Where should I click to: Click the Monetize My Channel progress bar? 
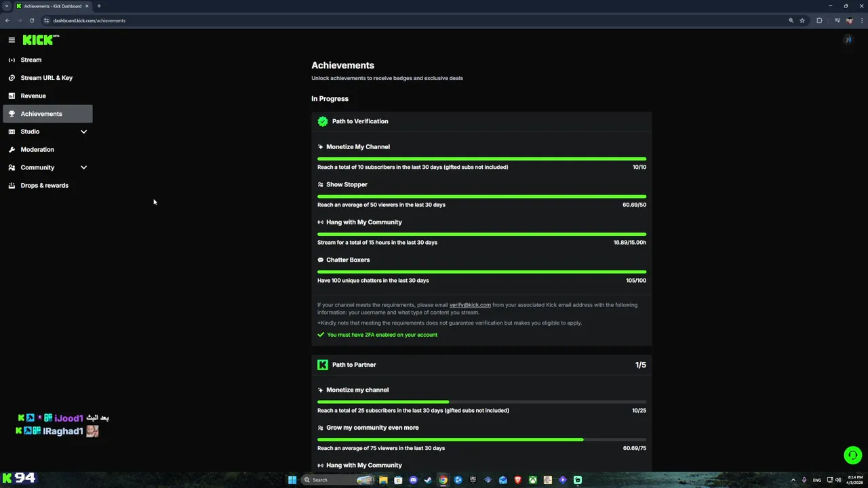tap(481, 159)
